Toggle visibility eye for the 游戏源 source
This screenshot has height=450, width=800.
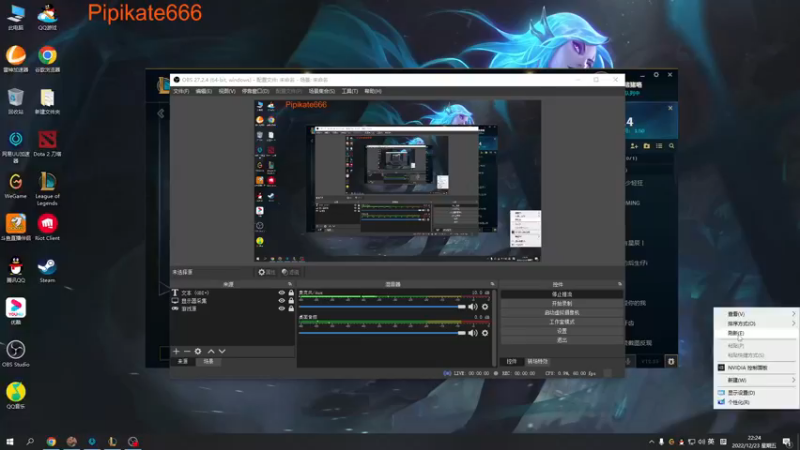tap(282, 308)
